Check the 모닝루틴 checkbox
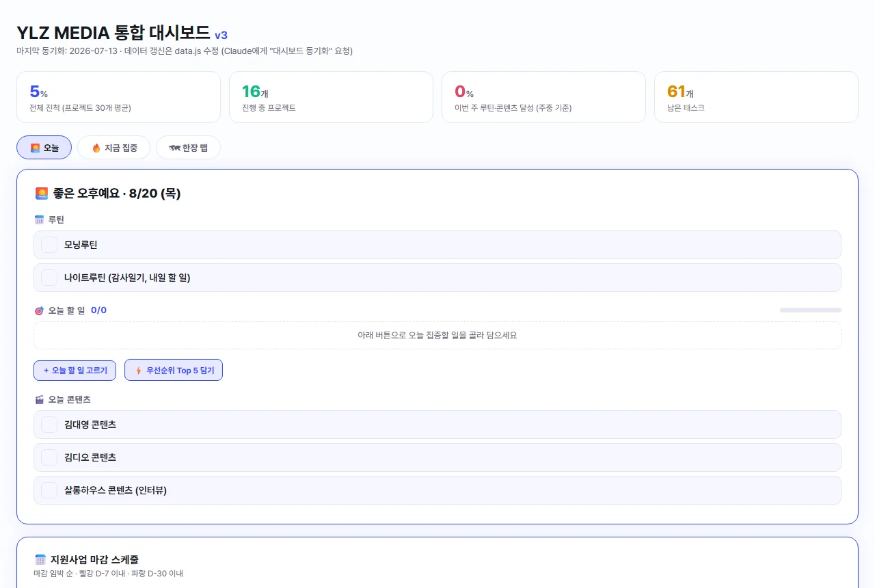875x588 pixels. tap(49, 245)
